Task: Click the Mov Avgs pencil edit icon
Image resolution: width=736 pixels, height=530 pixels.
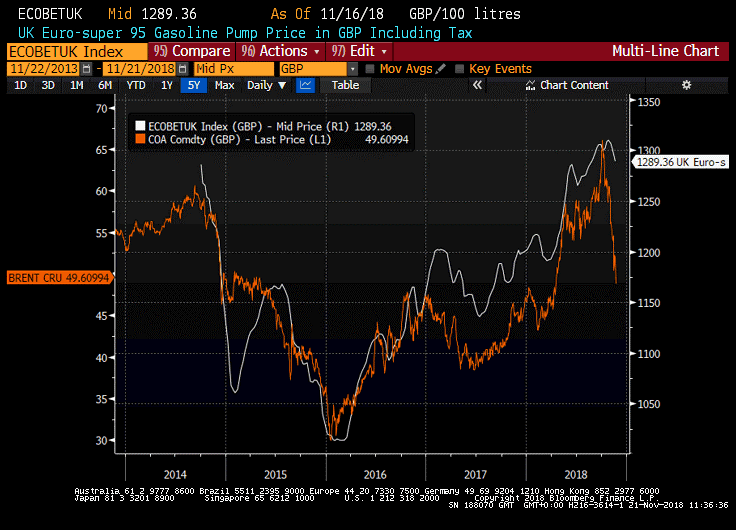Action: (x=440, y=69)
